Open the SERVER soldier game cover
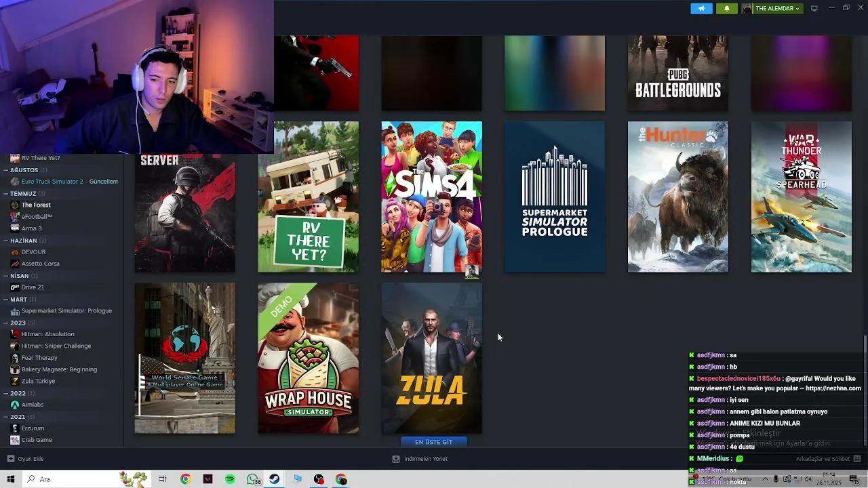Viewport: 868px width, 488px height. [x=185, y=213]
